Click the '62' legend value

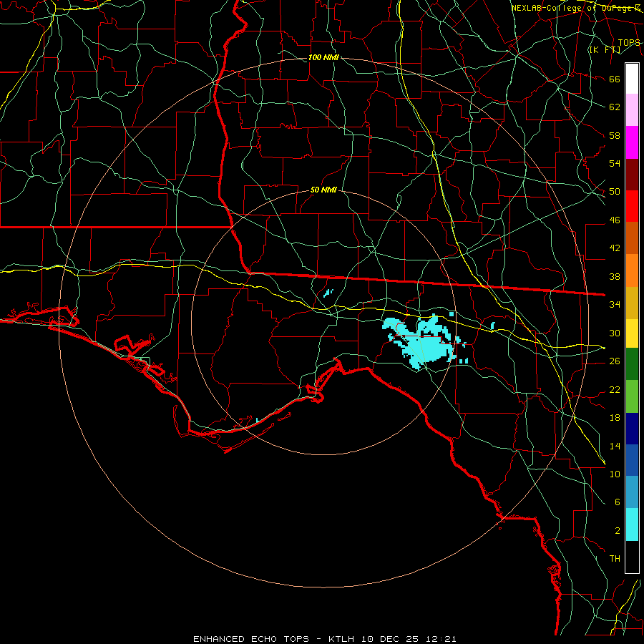615,107
